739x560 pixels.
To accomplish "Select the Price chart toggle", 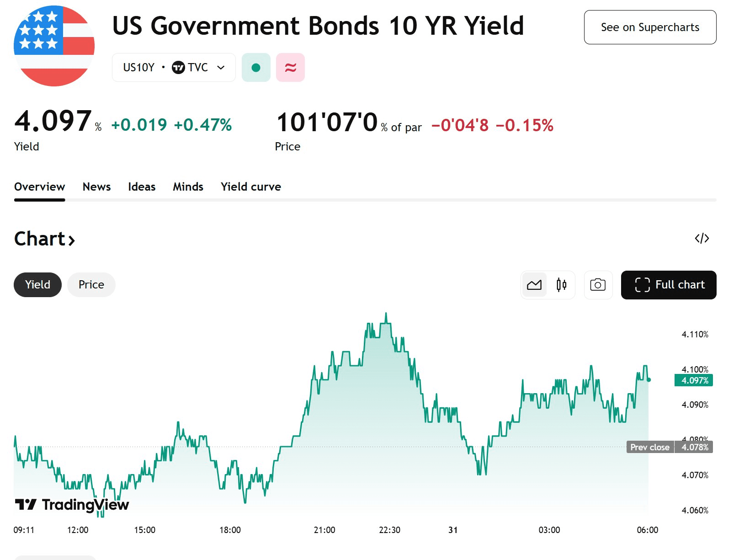I will pyautogui.click(x=91, y=285).
